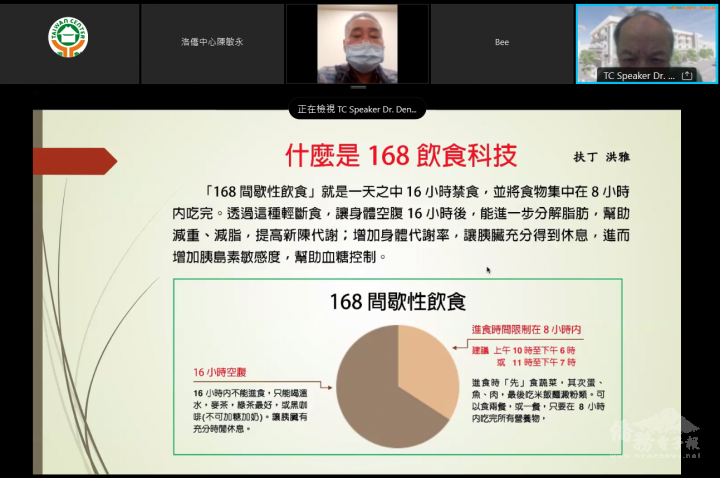
Task: Click the Taiwan Center logo participant tile
Action: 69,43
